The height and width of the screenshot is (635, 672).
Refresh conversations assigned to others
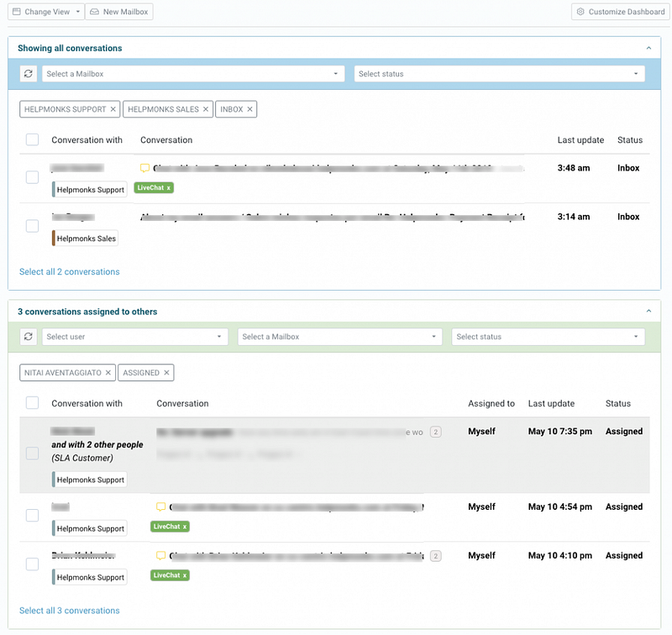pos(29,337)
